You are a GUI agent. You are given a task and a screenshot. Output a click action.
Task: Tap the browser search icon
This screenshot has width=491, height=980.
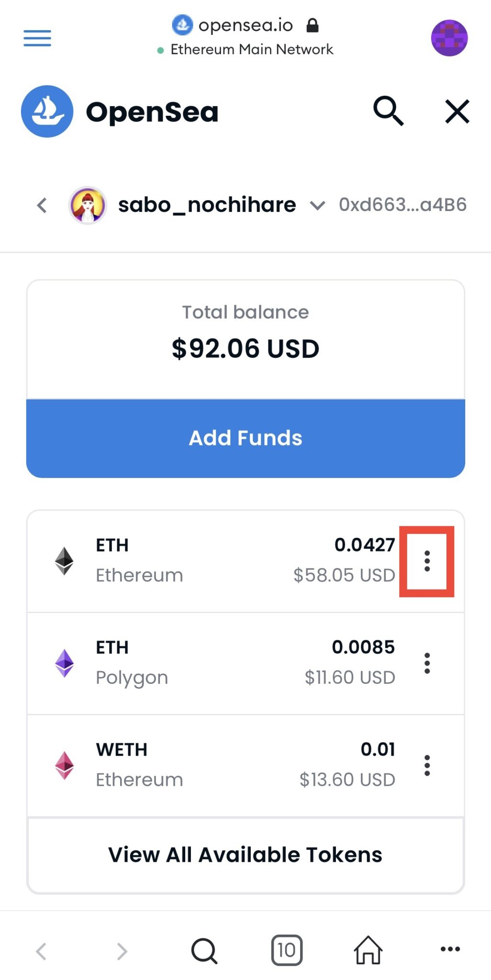[204, 950]
